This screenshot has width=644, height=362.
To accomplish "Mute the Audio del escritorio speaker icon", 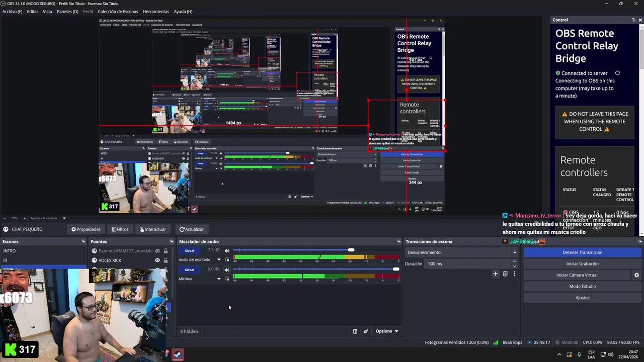I will coord(227,250).
